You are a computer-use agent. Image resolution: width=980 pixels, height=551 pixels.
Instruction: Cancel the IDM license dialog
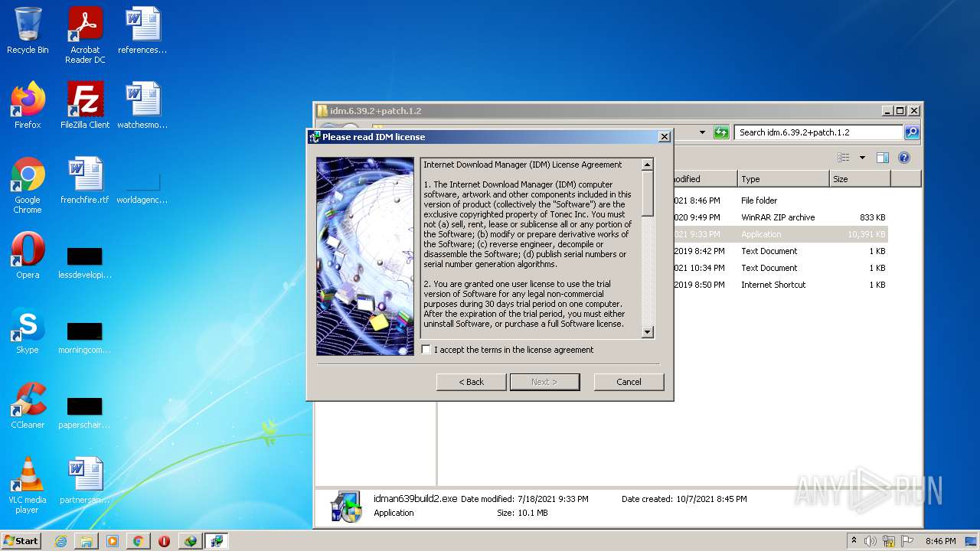[x=629, y=382]
